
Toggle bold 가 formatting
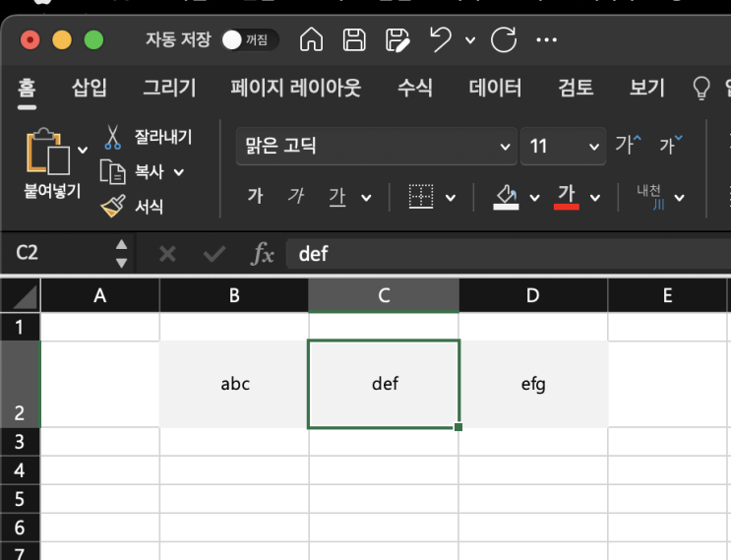(x=255, y=196)
